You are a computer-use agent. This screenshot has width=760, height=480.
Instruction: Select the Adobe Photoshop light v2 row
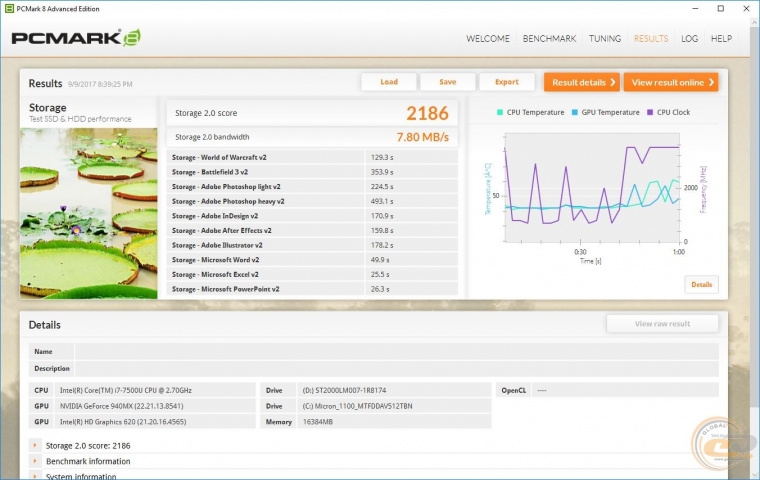pos(312,187)
